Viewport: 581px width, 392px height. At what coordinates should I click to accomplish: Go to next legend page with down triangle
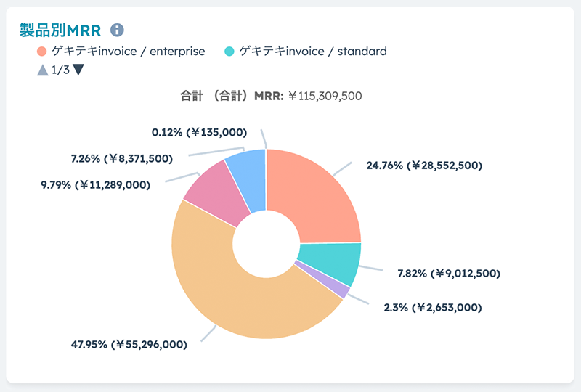78,70
